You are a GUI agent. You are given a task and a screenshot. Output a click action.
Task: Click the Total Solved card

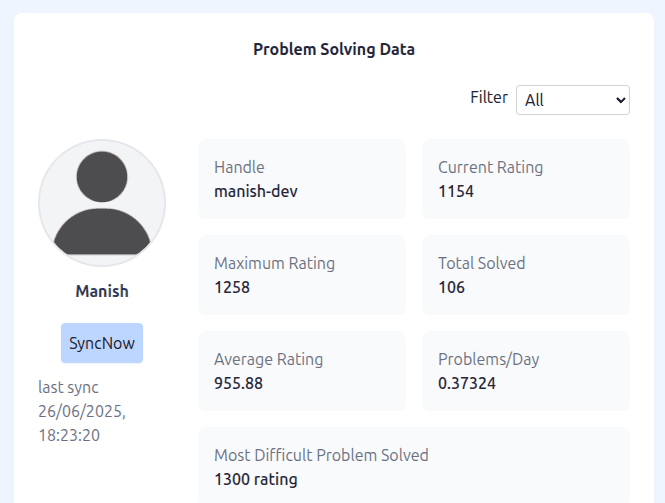(525, 275)
